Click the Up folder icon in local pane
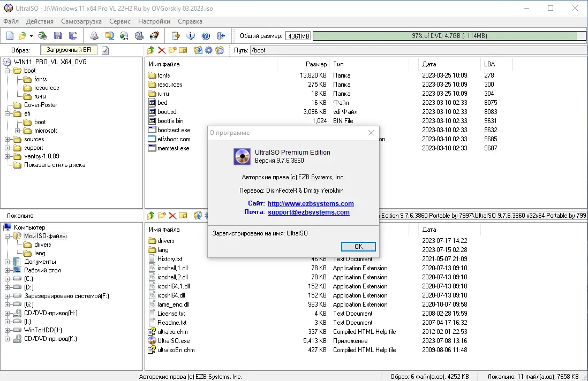Image resolution: width=588 pixels, height=381 pixels. [x=151, y=216]
